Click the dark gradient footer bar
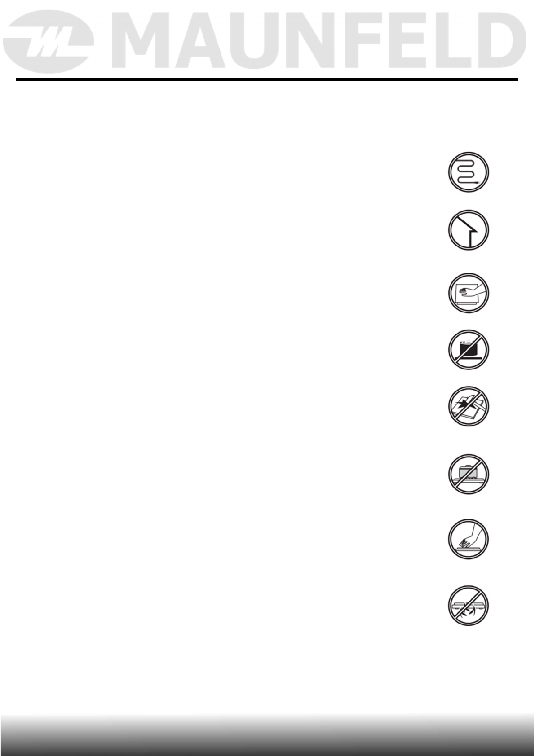This screenshot has height=756, width=535. [267, 734]
